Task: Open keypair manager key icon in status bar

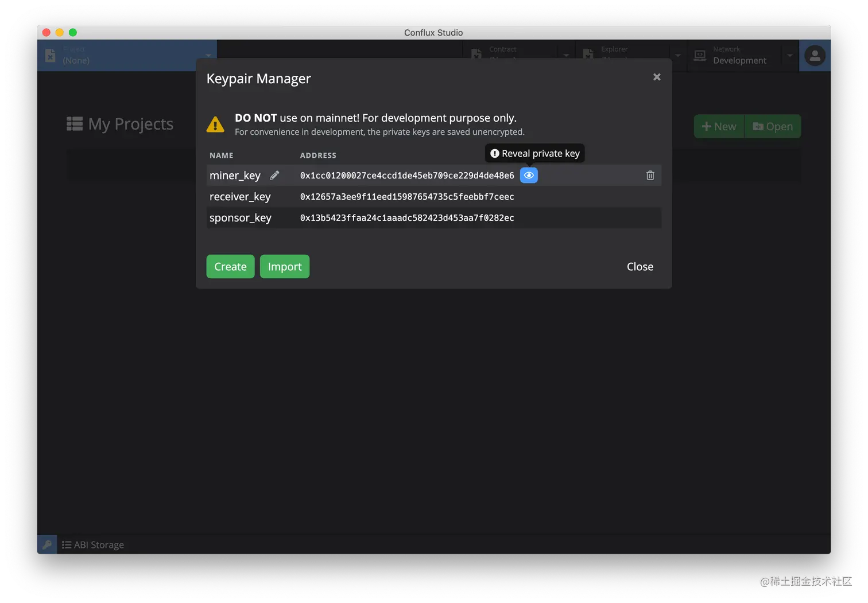Action: tap(47, 544)
